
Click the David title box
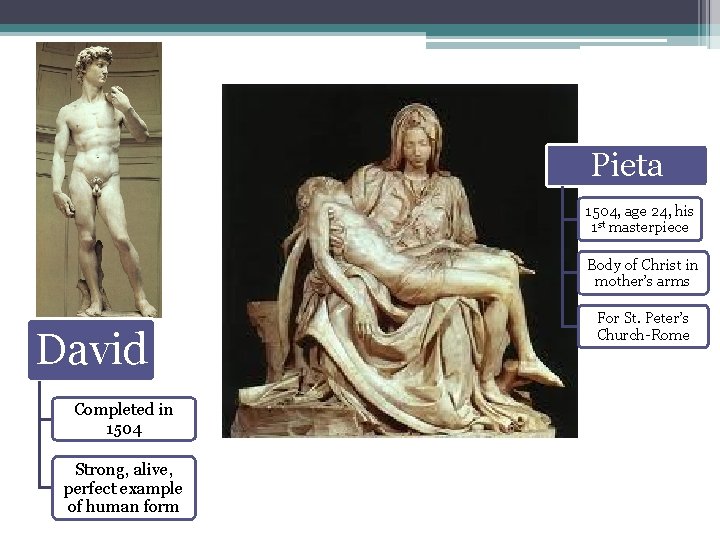pos(91,350)
